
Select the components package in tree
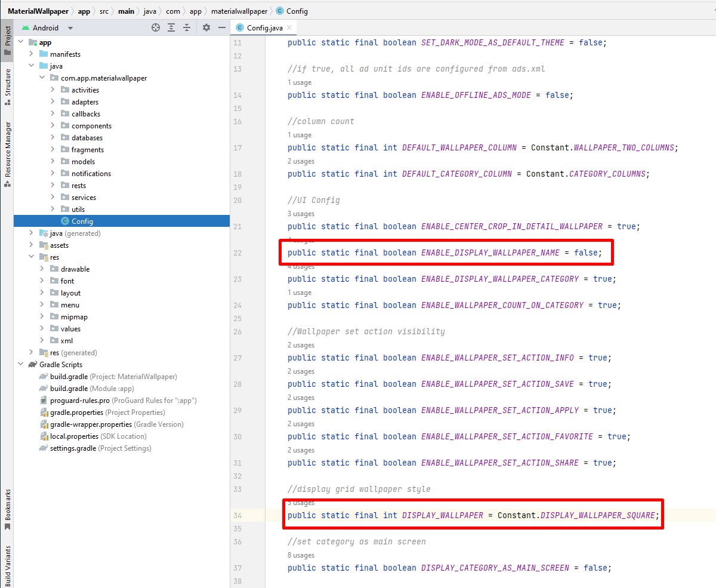pos(91,126)
